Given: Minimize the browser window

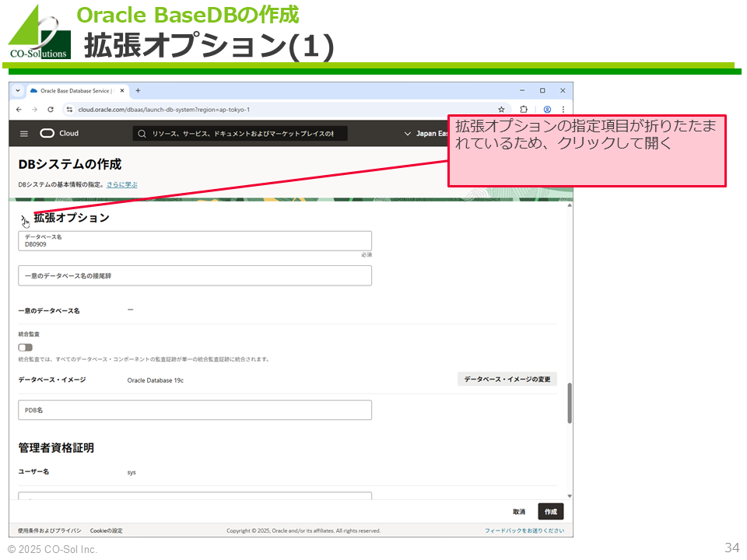Looking at the screenshot, I should coord(522,90).
